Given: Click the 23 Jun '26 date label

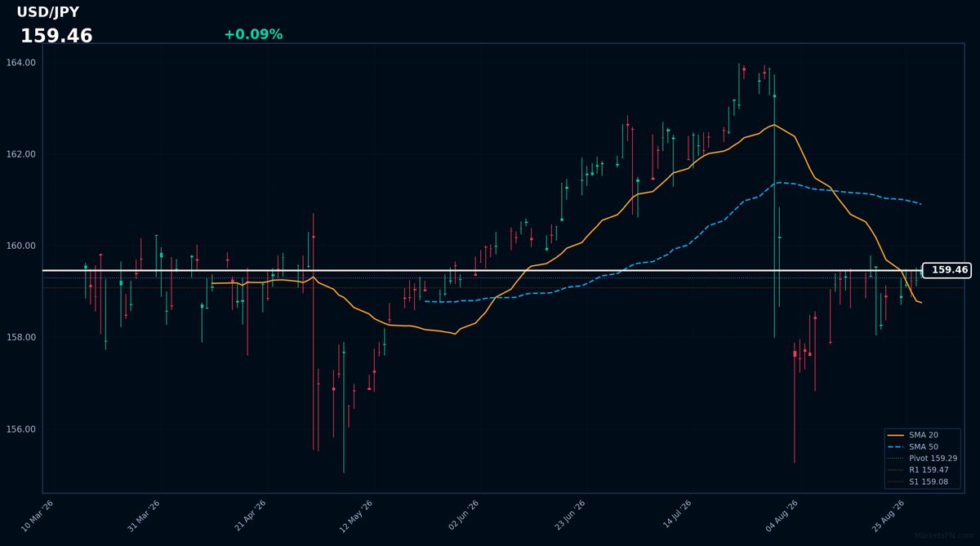Looking at the screenshot, I should 570,516.
